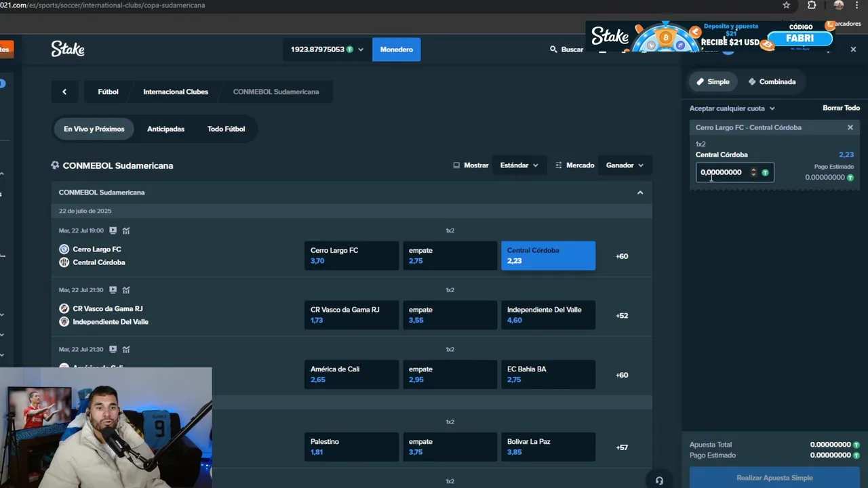The width and height of the screenshot is (868, 488).
Task: Select CR Vasco da Gama RJ odds 1,73
Action: pos(351,315)
